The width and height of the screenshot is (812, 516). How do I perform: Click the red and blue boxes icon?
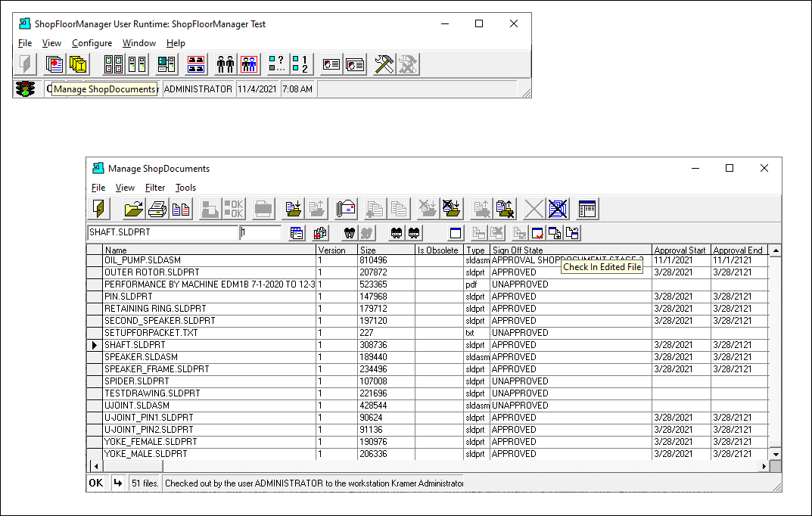[196, 64]
